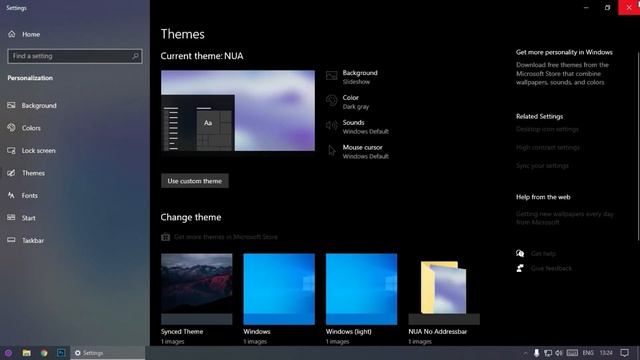
Task: Click the Background Slideshow picture icon
Action: (331, 76)
